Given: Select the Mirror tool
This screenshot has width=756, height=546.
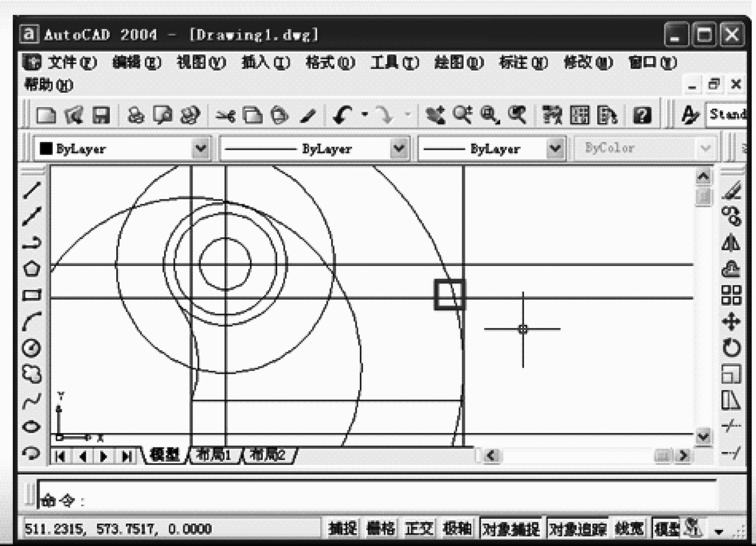Looking at the screenshot, I should [731, 243].
